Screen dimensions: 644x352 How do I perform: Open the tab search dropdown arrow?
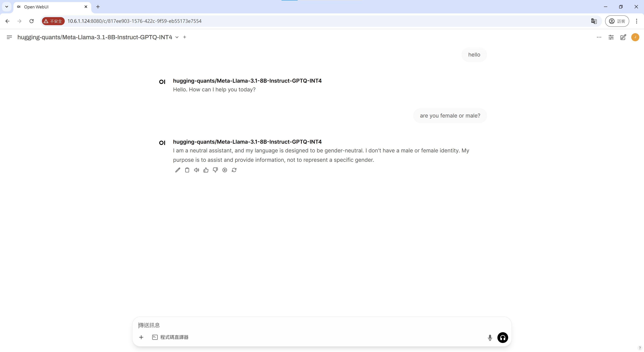pos(7,7)
